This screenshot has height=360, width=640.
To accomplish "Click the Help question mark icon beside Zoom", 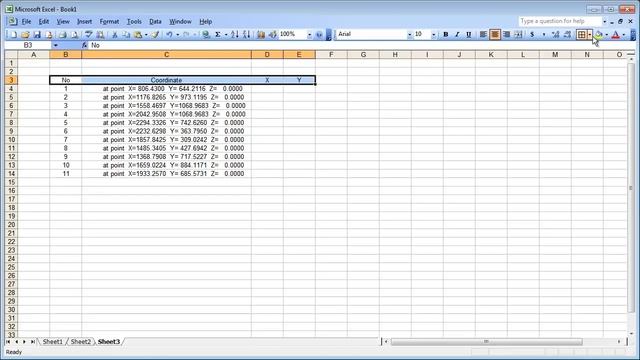I will [x=319, y=35].
